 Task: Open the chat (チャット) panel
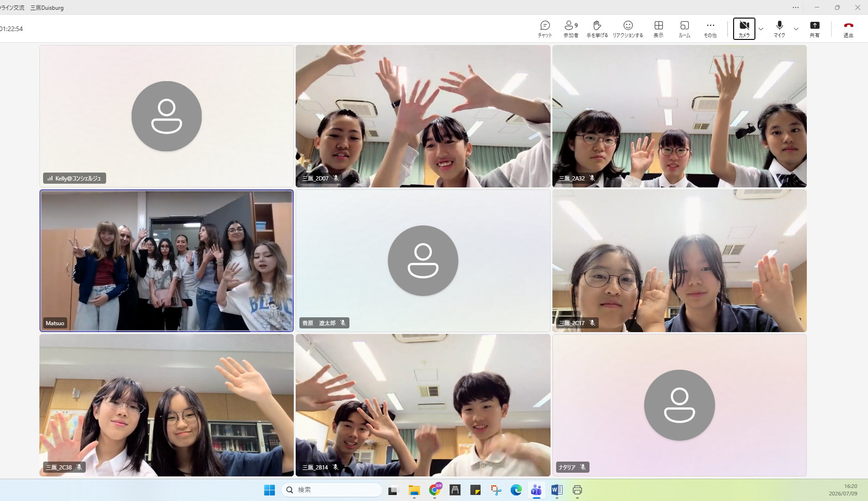545,29
